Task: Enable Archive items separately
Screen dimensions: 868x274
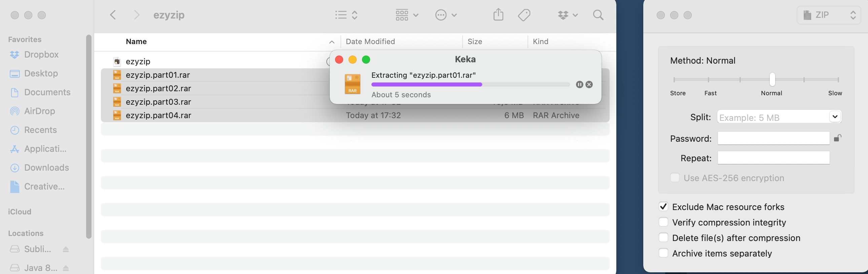Action: pos(663,253)
